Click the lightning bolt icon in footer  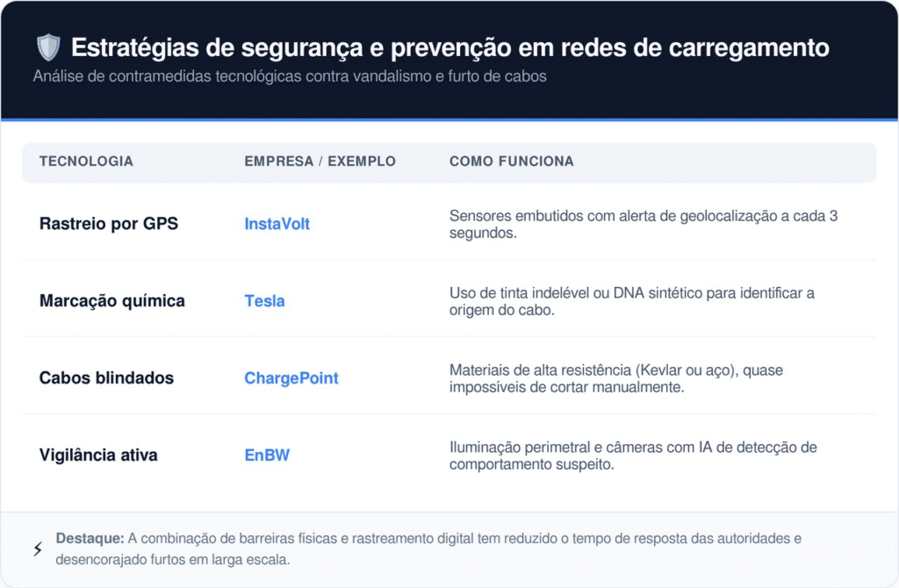(x=38, y=549)
